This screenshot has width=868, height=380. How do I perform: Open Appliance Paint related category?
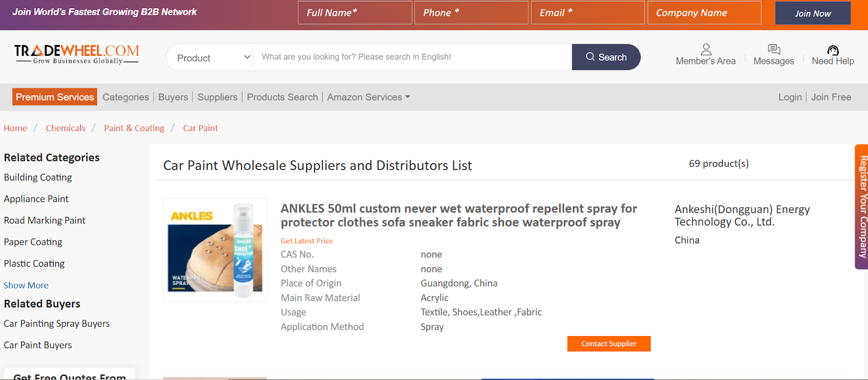[x=36, y=199]
